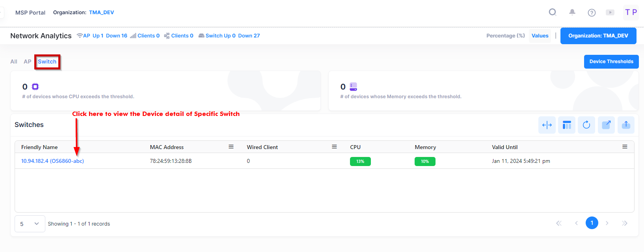Click Memory exceeds the threshold description text
The image size is (644, 252).
401,97
